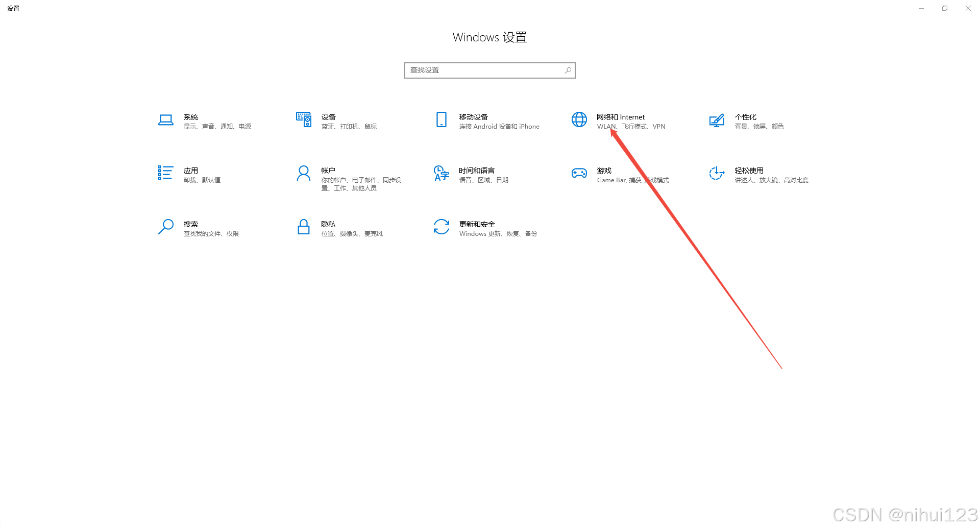Open the 时间和语言 clock-letter icon
Image resolution: width=980 pixels, height=531 pixels.
coord(442,173)
